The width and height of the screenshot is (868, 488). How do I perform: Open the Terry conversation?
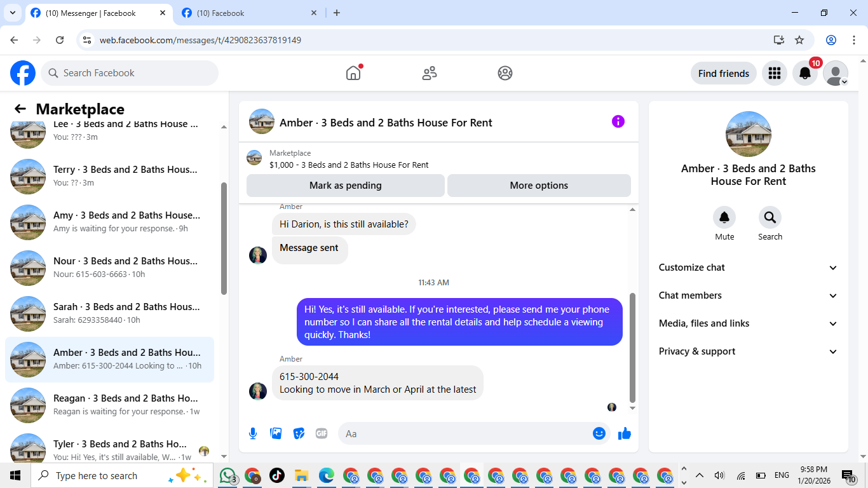click(x=110, y=177)
